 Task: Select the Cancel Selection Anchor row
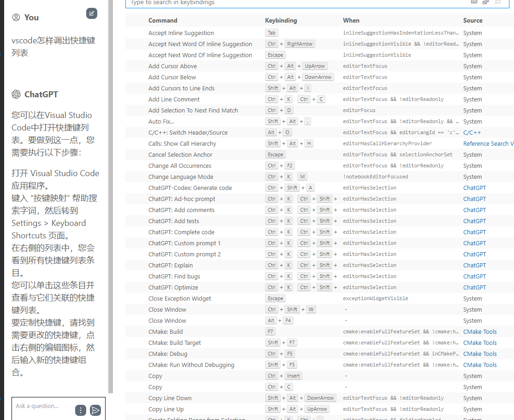pyautogui.click(x=319, y=154)
